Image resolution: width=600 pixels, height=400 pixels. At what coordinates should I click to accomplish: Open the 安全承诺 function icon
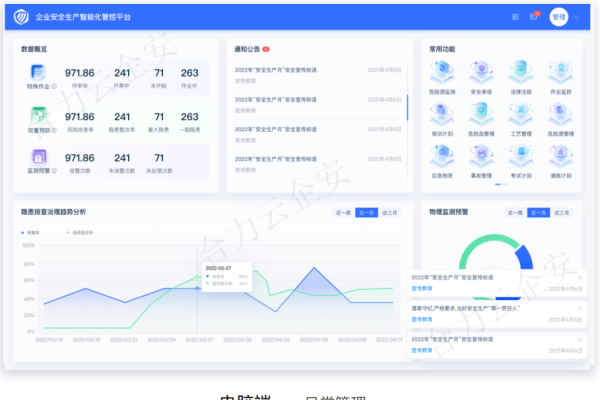(481, 72)
